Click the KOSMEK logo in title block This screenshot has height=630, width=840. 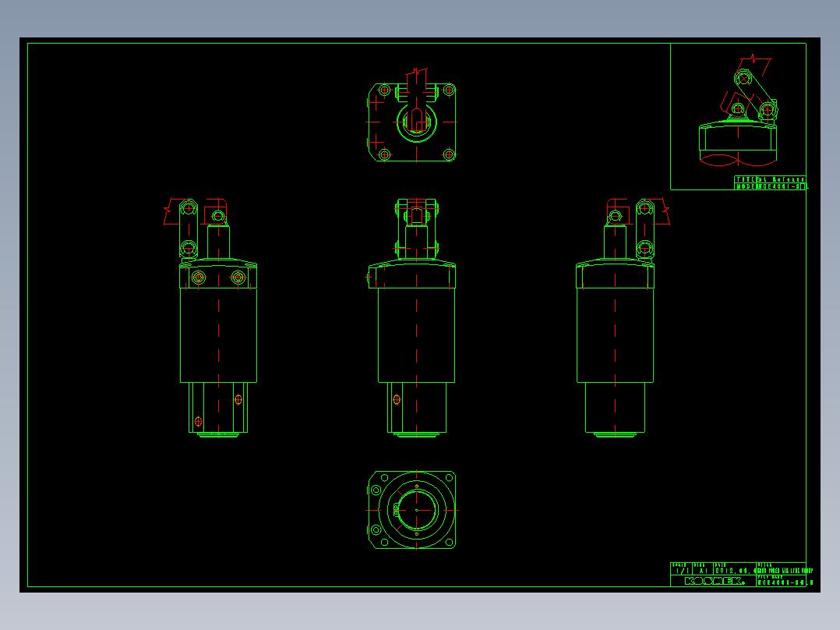[714, 581]
